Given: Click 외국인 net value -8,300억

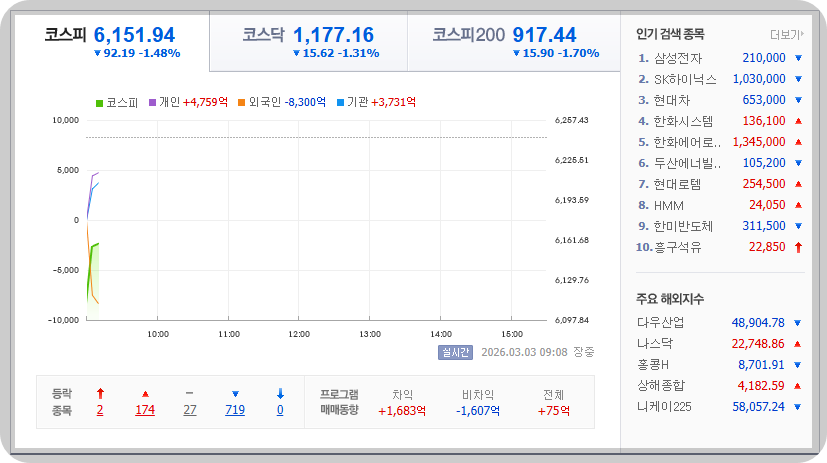Looking at the screenshot, I should pos(305,102).
